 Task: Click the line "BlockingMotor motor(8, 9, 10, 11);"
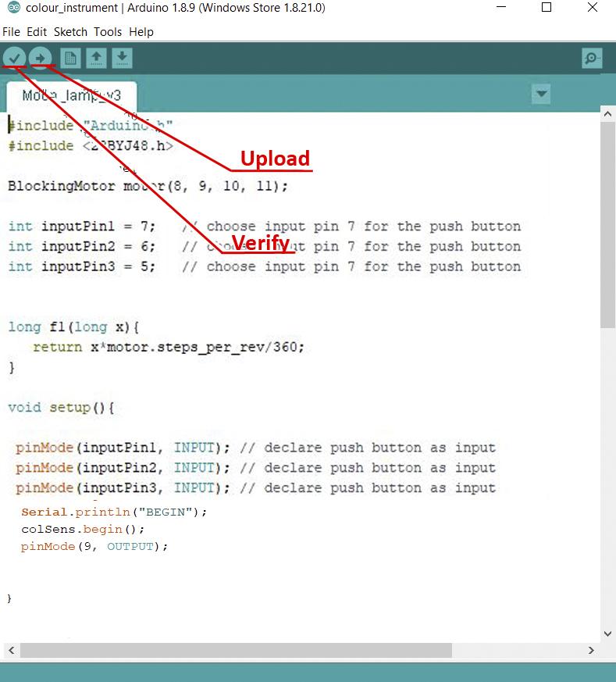(148, 186)
